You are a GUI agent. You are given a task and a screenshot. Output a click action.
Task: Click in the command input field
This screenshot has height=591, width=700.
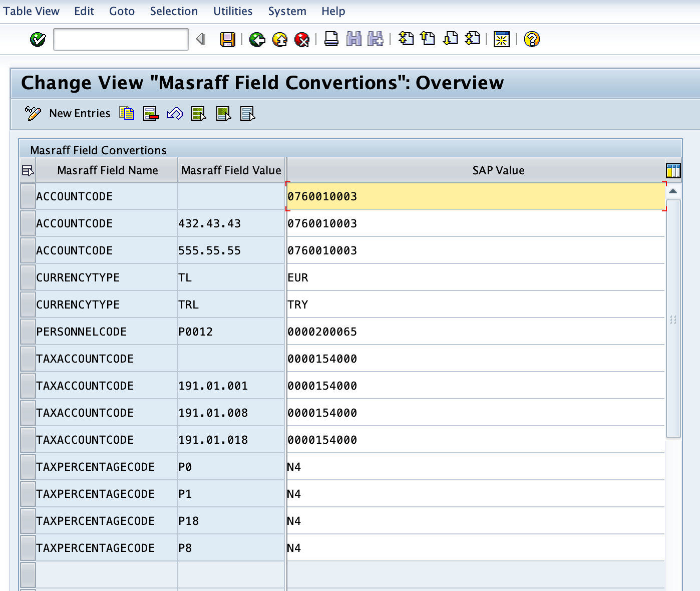coord(121,40)
